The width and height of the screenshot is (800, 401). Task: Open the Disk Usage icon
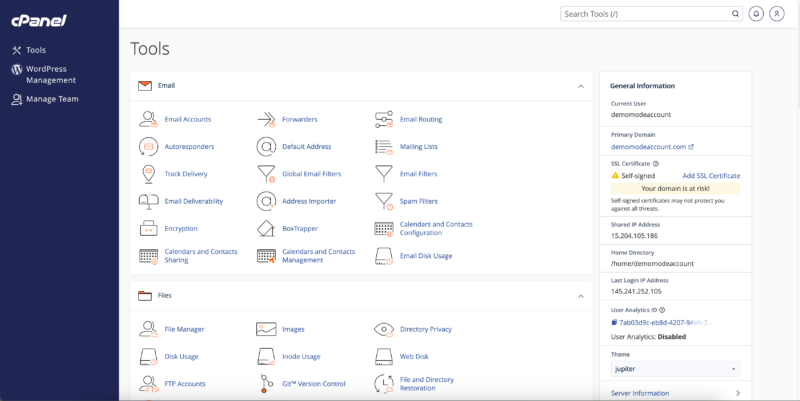[x=148, y=357]
